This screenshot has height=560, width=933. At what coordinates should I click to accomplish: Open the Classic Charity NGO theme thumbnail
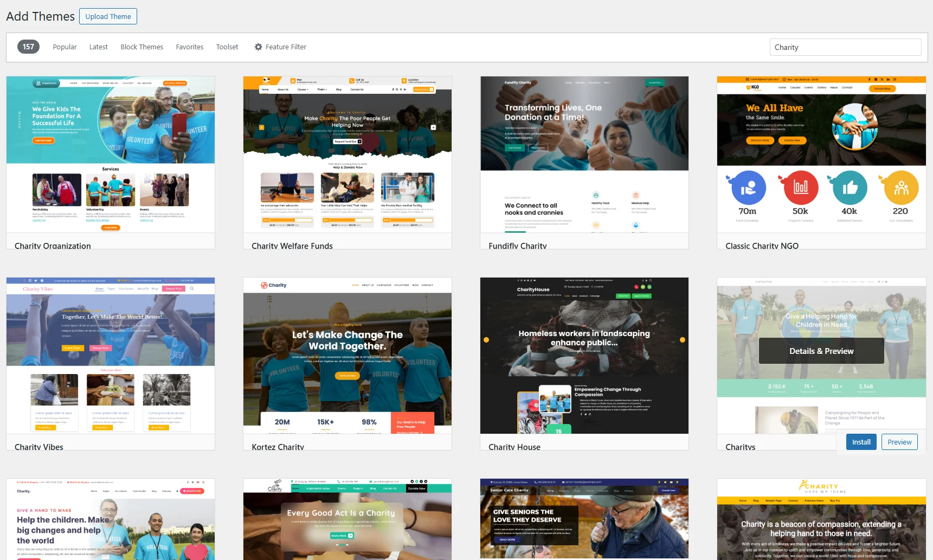tap(821, 155)
